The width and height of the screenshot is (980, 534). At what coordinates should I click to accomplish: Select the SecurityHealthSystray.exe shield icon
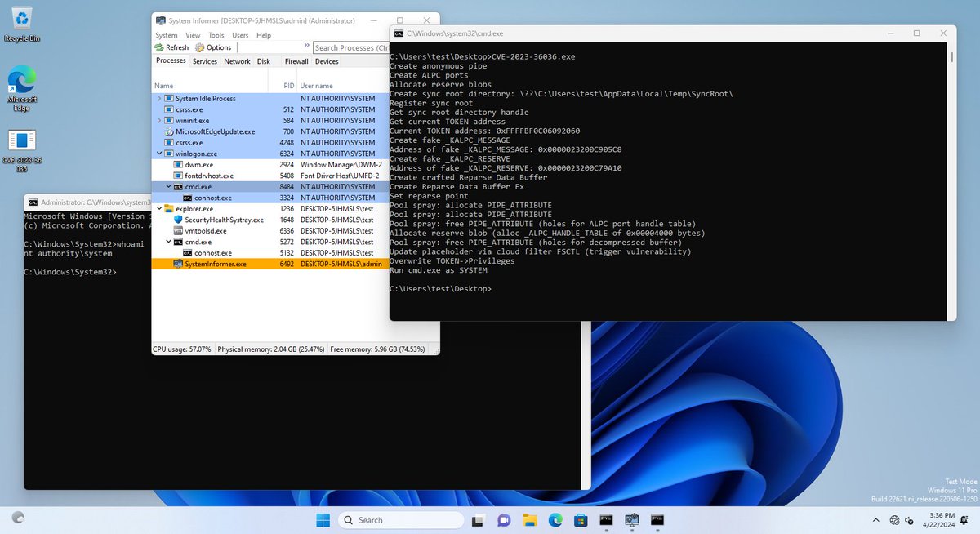(x=178, y=220)
